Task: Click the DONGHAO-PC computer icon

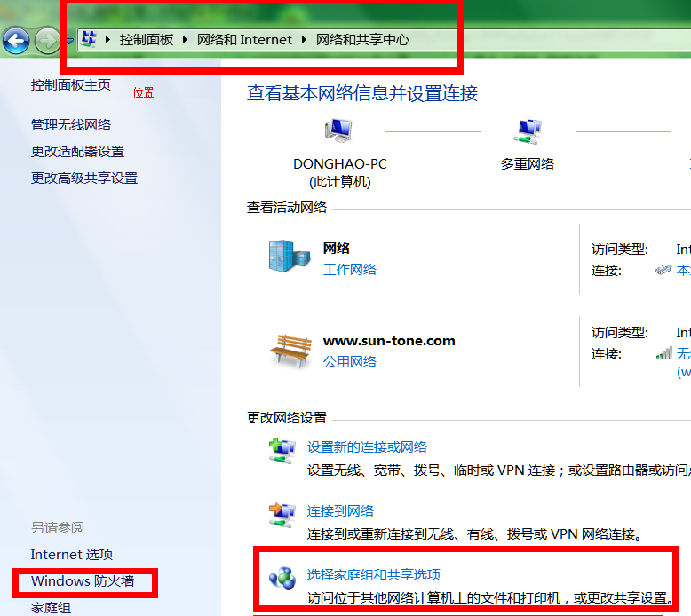Action: coord(338,131)
